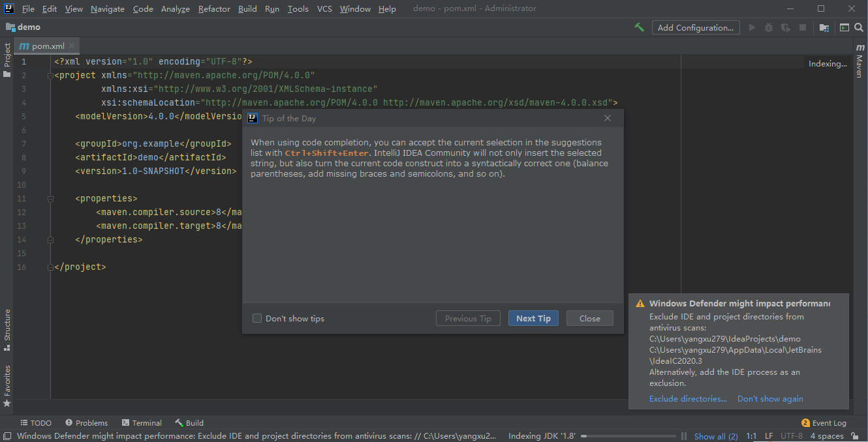868x442 pixels.
Task: Open the Edit menu
Action: click(50, 8)
